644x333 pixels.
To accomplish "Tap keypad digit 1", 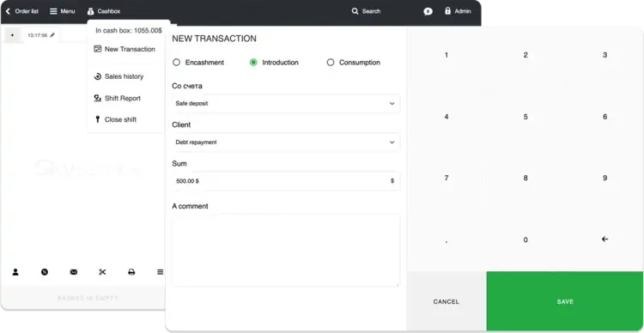I will (447, 55).
